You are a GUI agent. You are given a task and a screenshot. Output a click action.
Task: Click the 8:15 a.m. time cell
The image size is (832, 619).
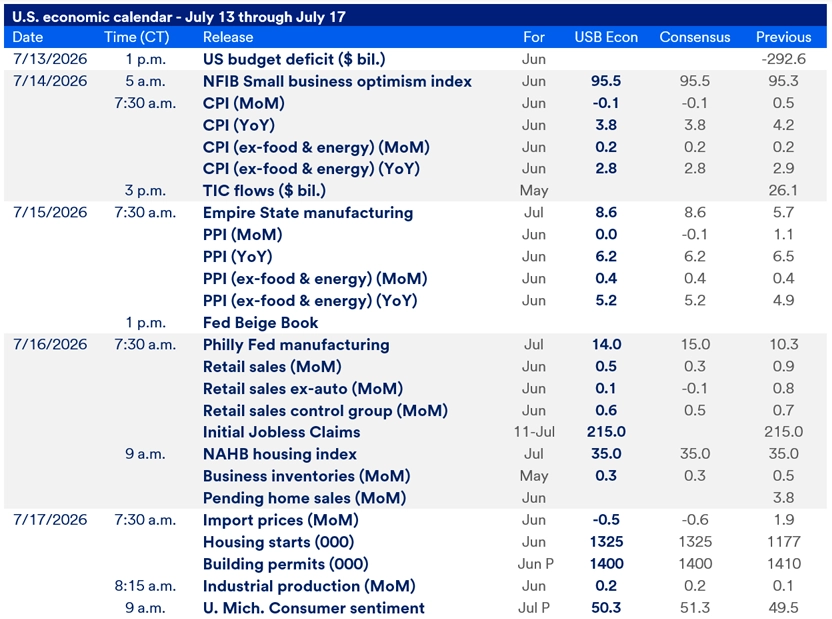tap(145, 586)
